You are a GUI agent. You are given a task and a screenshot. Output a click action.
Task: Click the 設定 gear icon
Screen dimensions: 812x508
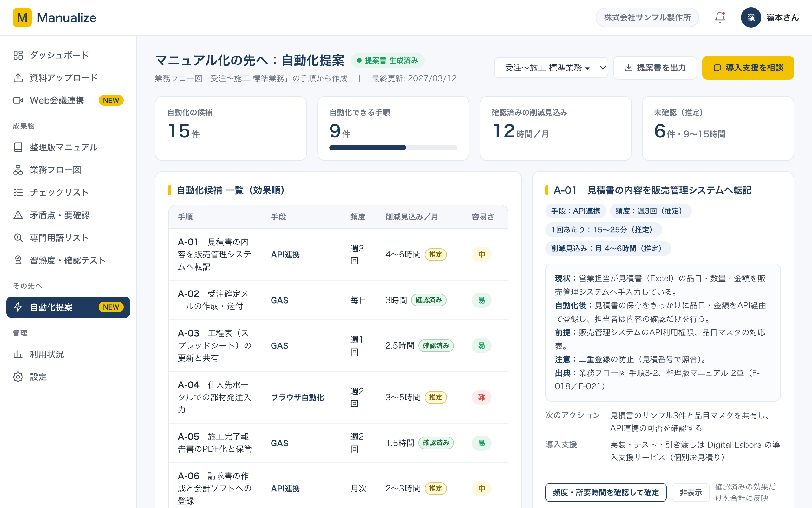(x=18, y=377)
